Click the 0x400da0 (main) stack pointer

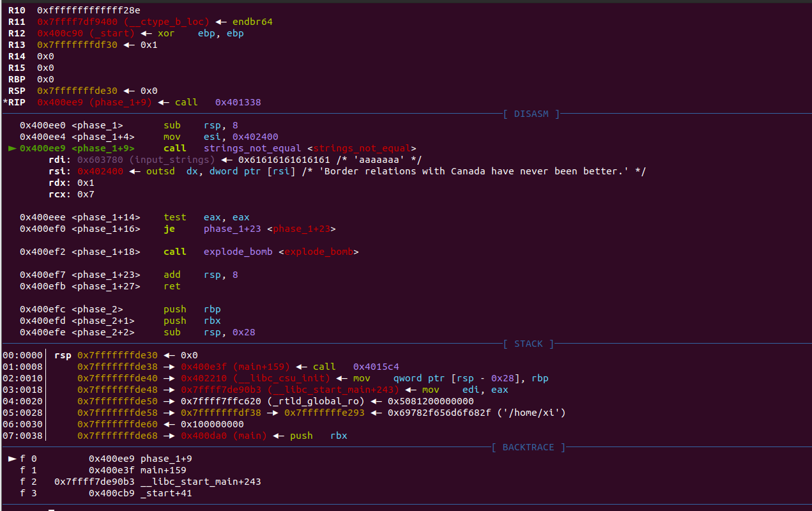pyautogui.click(x=224, y=436)
